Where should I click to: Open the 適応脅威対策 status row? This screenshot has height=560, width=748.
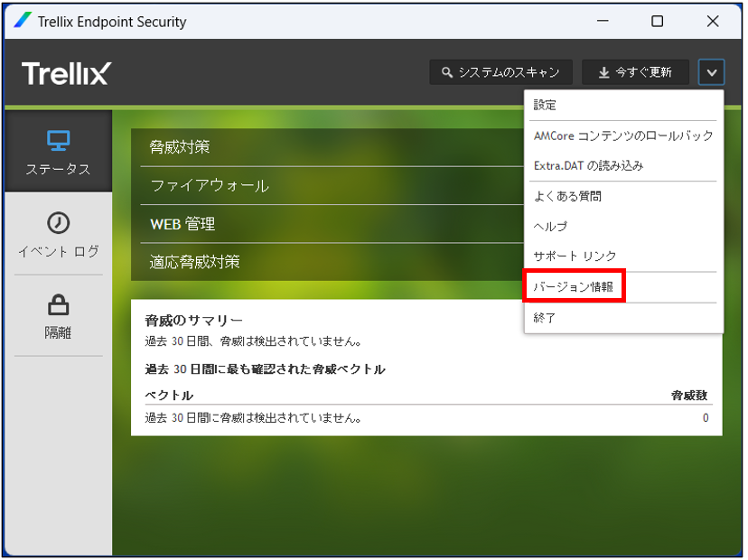[327, 262]
